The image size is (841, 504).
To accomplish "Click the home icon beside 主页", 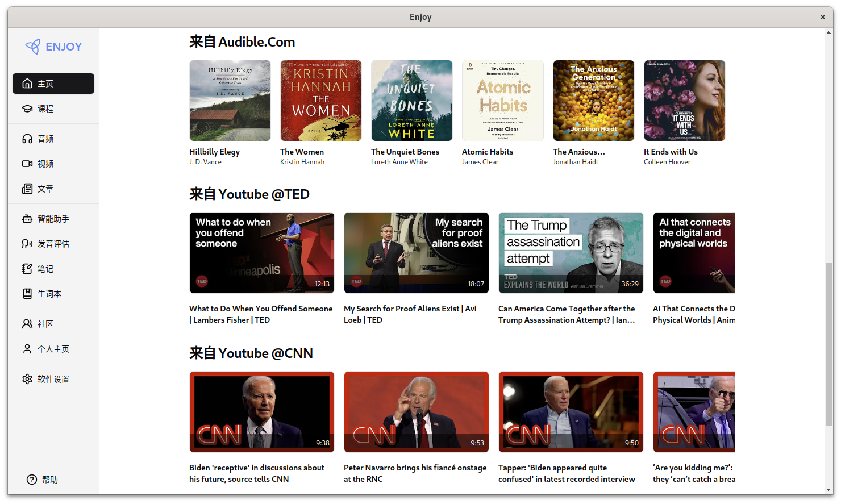I will coord(27,84).
